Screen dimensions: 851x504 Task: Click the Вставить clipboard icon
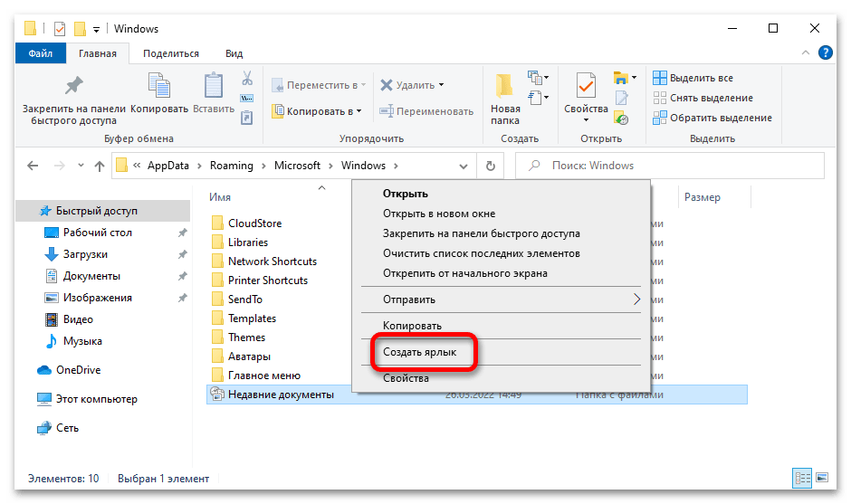214,86
